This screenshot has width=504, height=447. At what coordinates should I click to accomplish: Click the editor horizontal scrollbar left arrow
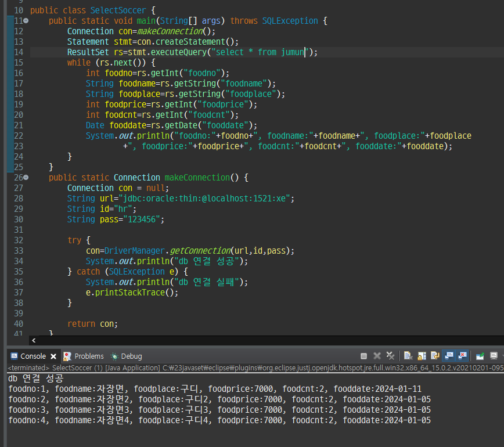tap(34, 341)
